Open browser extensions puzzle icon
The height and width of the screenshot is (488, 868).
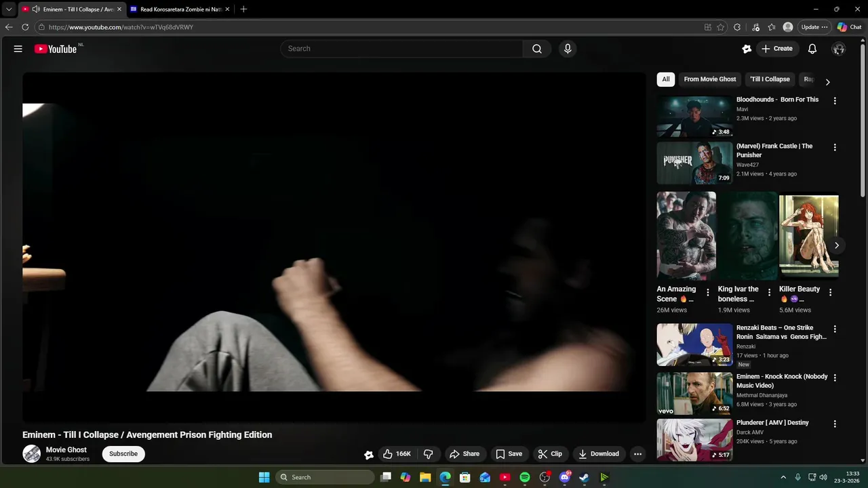point(738,27)
